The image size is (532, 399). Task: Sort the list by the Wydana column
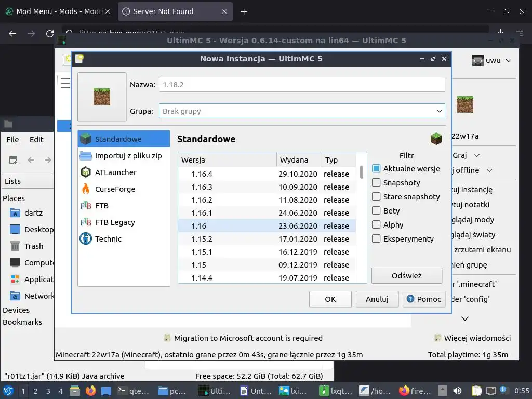pos(299,160)
